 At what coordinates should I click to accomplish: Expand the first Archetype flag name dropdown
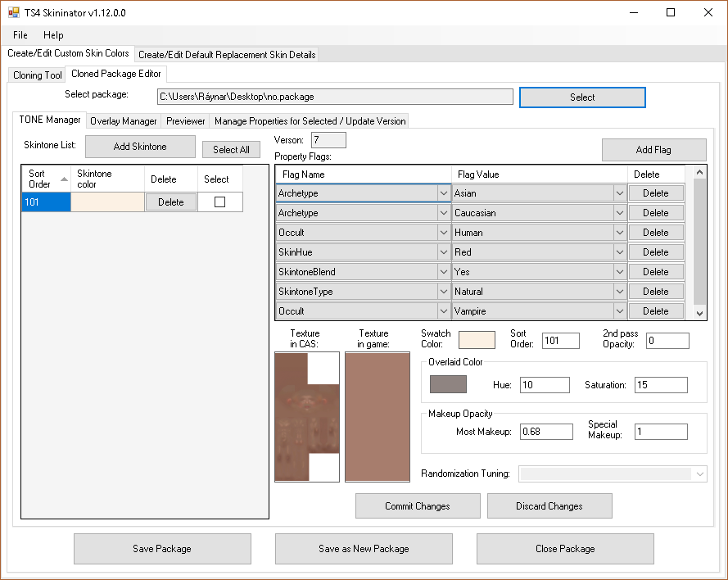coord(444,193)
